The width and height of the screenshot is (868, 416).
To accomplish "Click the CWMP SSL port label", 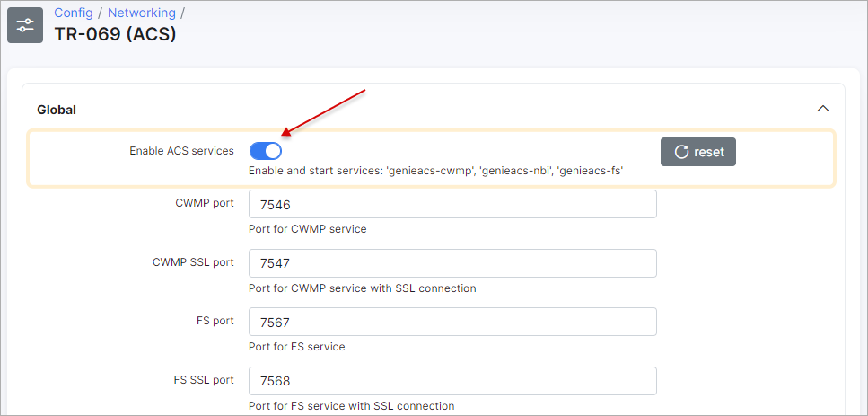I will [x=193, y=262].
